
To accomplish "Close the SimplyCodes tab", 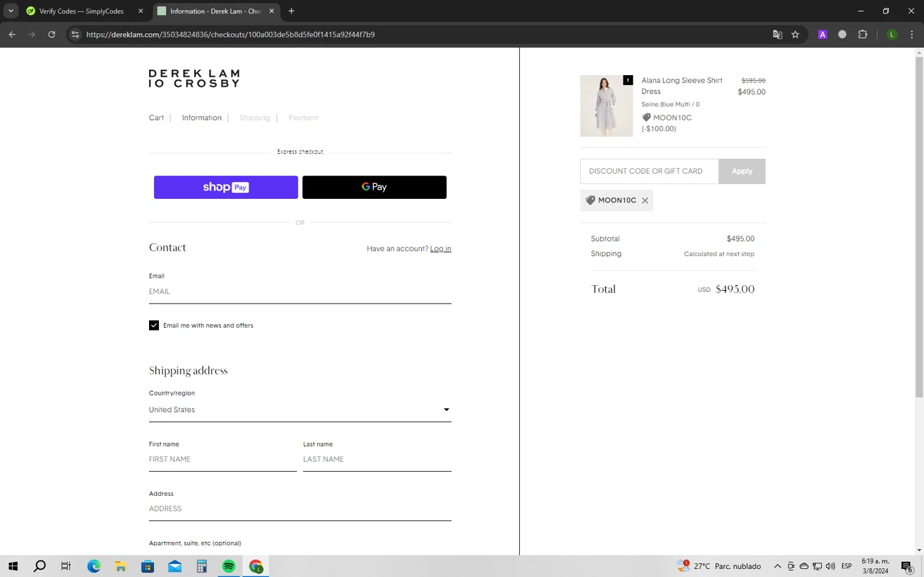I will [x=140, y=11].
